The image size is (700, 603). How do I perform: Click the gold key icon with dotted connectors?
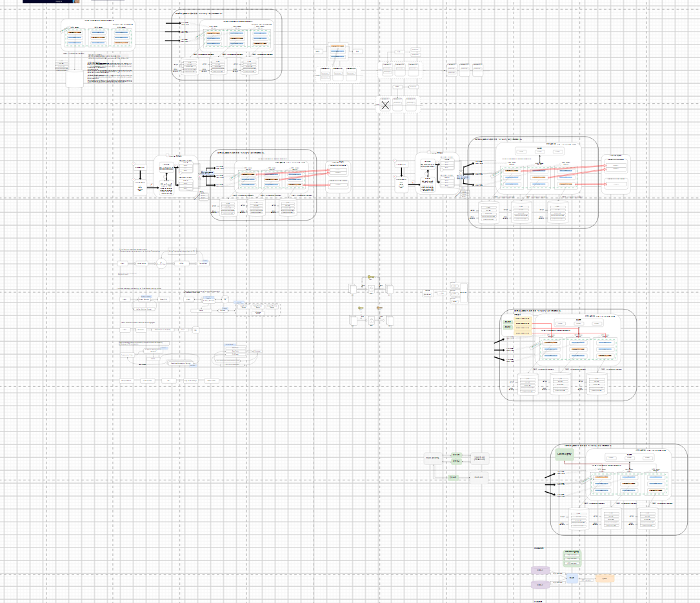(x=371, y=277)
